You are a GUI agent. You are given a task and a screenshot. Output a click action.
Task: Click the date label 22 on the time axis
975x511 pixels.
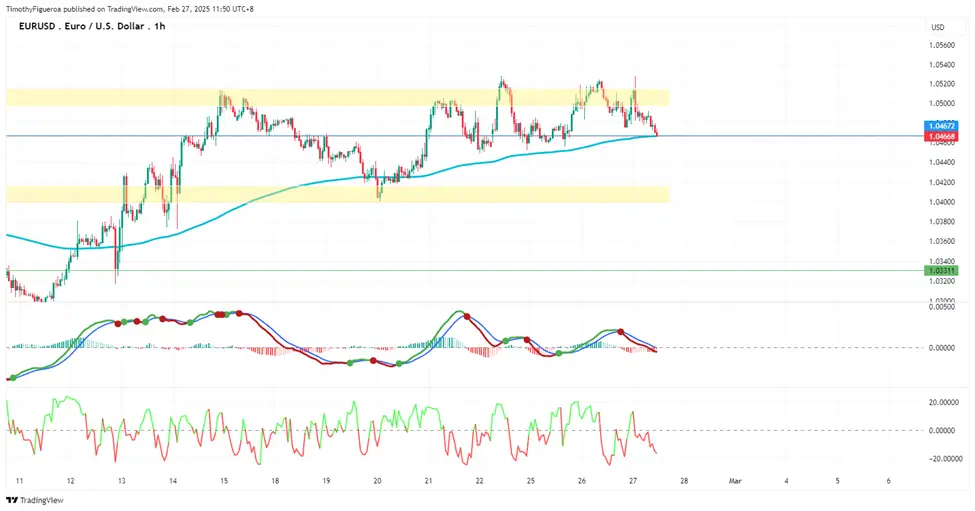pos(479,481)
